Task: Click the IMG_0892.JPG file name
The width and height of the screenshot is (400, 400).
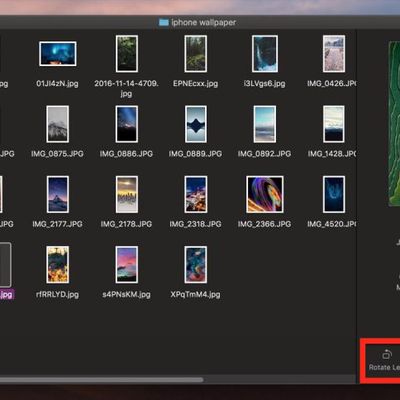Action: click(x=264, y=154)
